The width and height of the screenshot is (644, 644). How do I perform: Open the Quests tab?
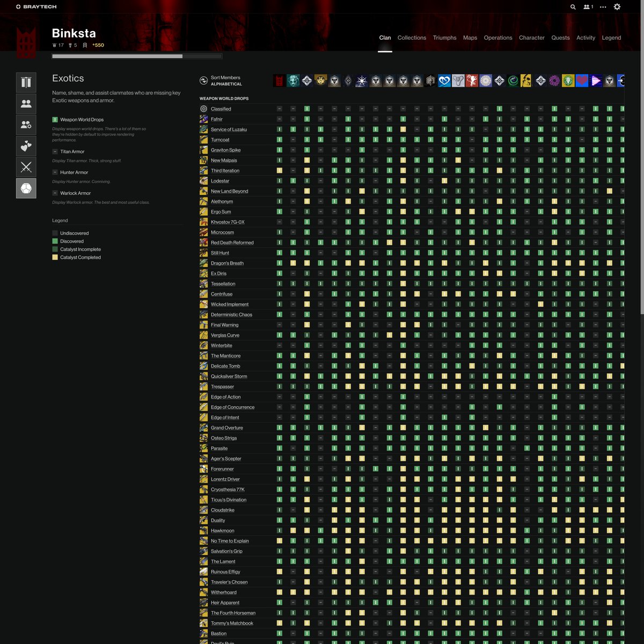(560, 38)
